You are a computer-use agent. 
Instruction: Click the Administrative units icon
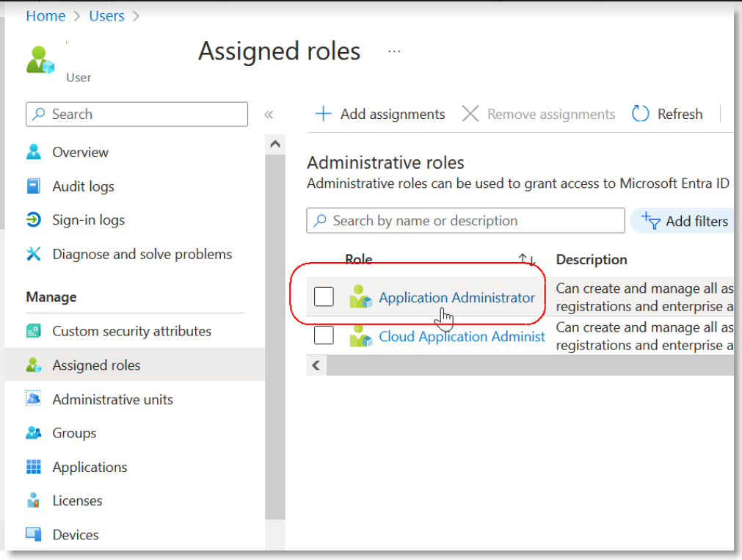coord(34,399)
